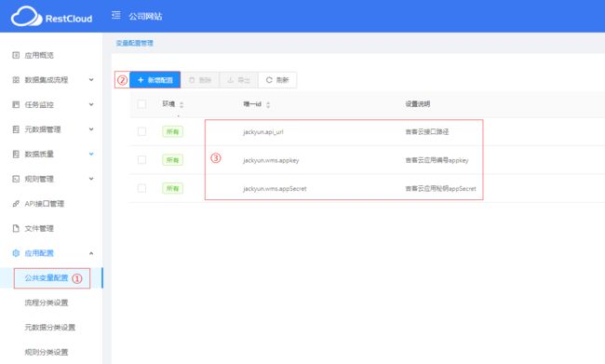
Task: Click the 删除 delete button
Action: click(x=200, y=80)
